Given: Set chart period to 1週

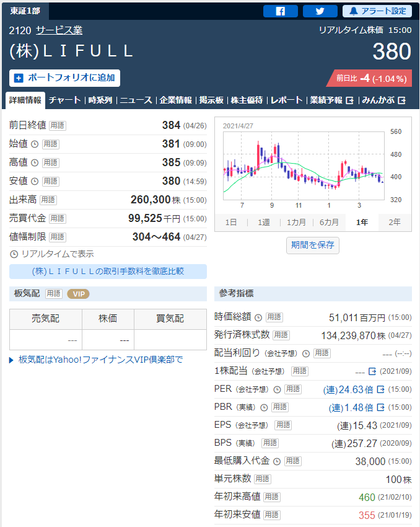Looking at the screenshot, I should click(264, 223).
